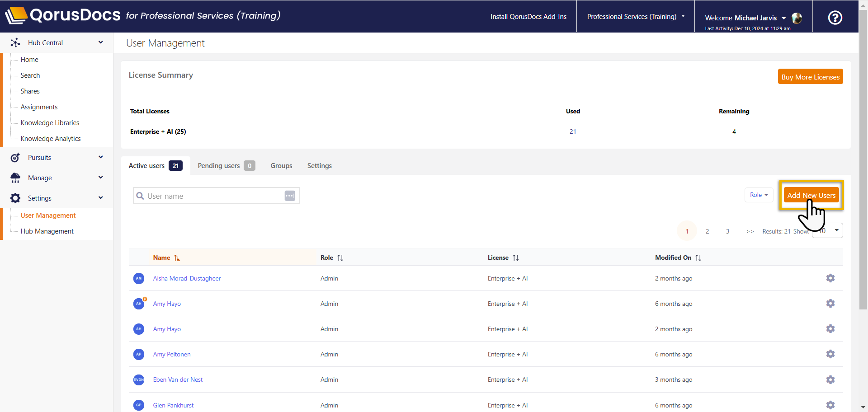Open gear menu for Glen Pankhurst
This screenshot has width=868, height=412.
[x=830, y=405]
